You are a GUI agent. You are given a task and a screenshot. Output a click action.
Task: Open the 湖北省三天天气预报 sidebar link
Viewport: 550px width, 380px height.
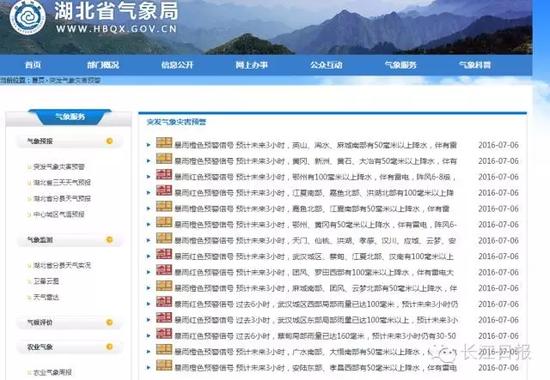[x=62, y=182]
